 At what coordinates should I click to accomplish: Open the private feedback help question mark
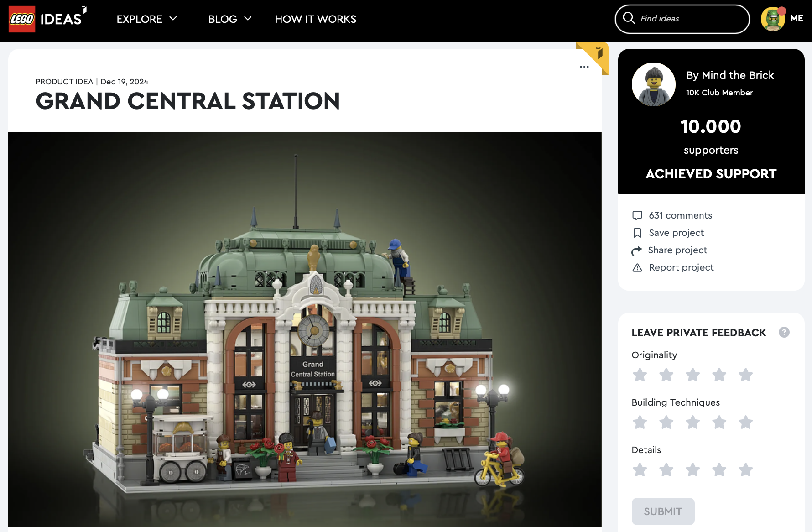(784, 332)
